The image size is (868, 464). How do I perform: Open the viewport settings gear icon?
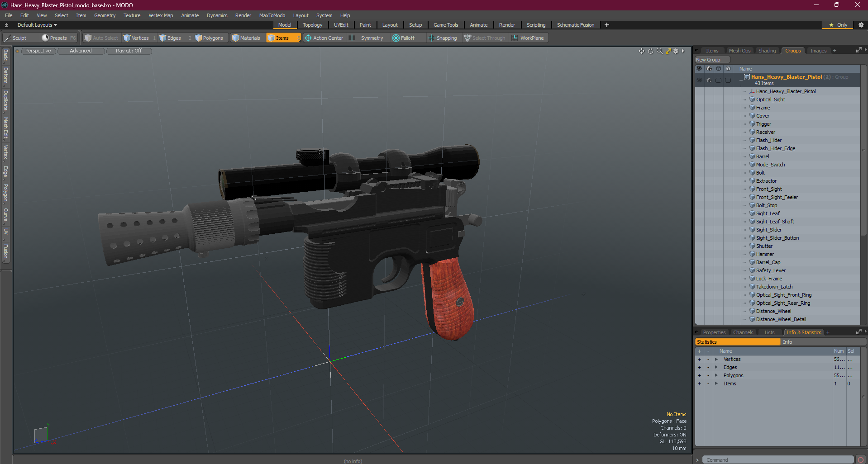[x=676, y=51]
